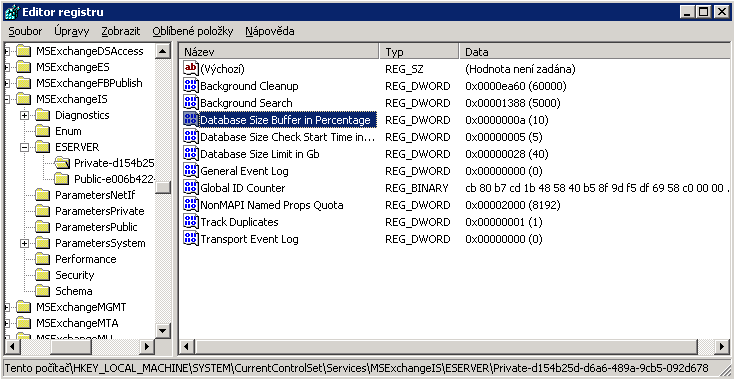
Task: Click the tree pane scroll down arrow
Action: (x=162, y=330)
